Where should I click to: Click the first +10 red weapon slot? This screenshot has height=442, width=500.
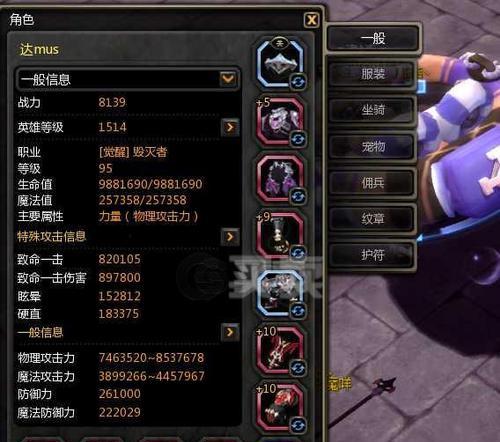tap(280, 350)
